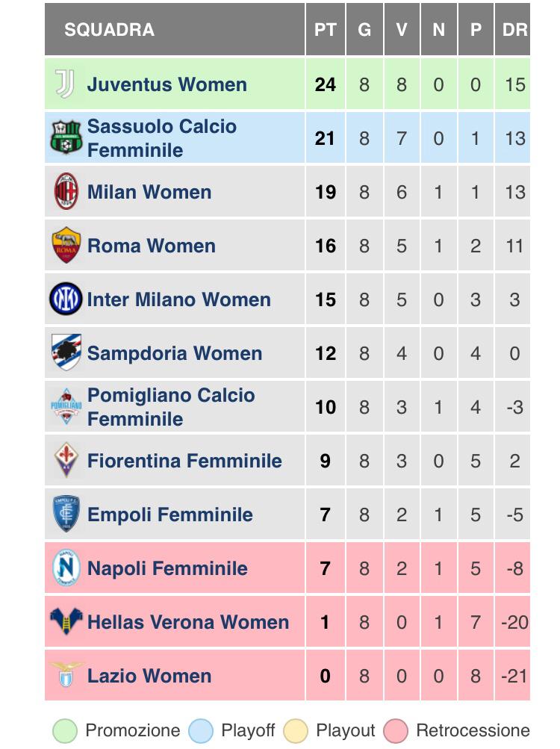The height and width of the screenshot is (749, 560).
Task: Click the Napoli Femminile N logo
Action: (x=66, y=568)
